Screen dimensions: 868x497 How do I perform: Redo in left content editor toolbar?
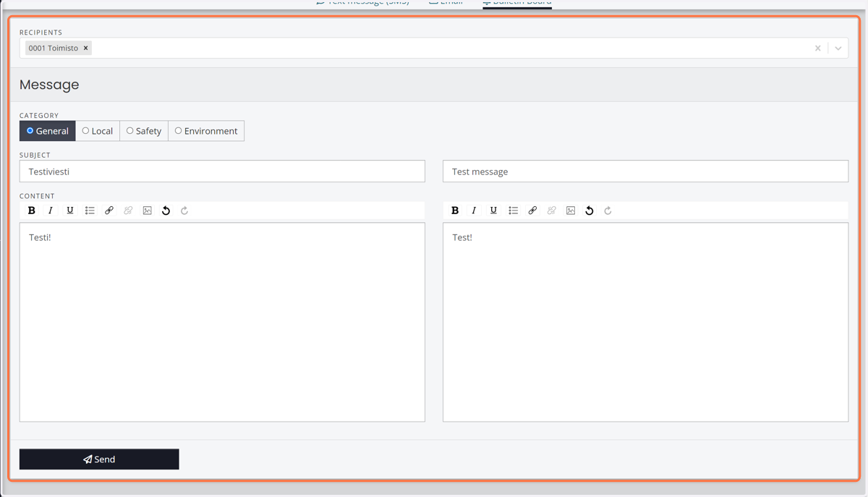click(x=184, y=211)
